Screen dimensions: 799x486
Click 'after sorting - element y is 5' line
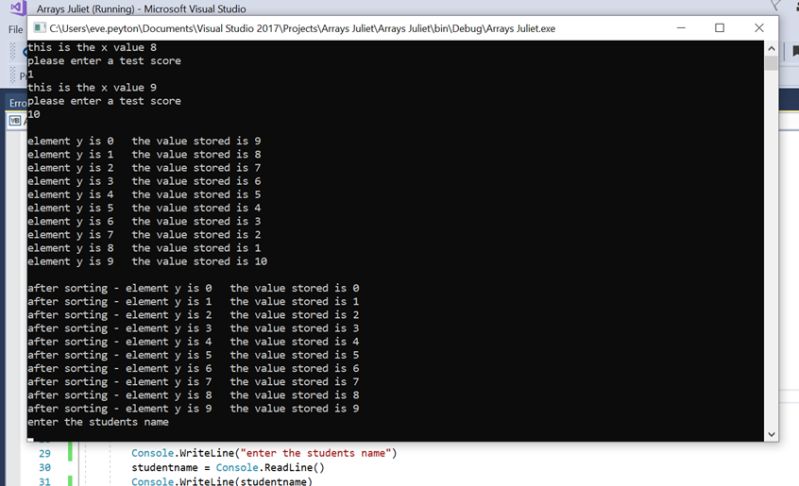(193, 355)
